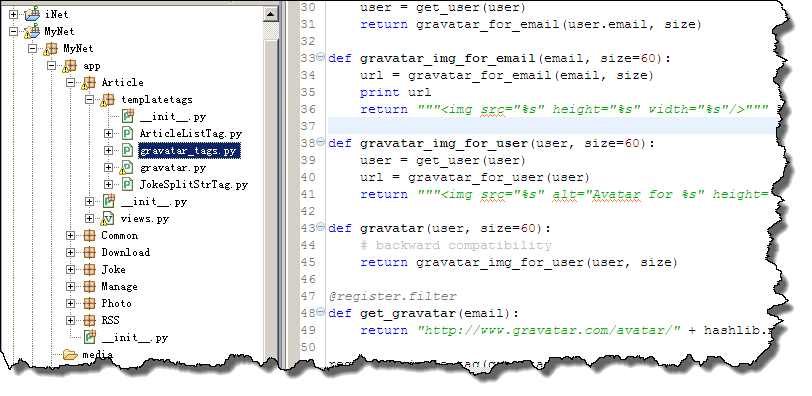The image size is (812, 396).
Task: Collapse the Article package node
Action: (x=70, y=82)
